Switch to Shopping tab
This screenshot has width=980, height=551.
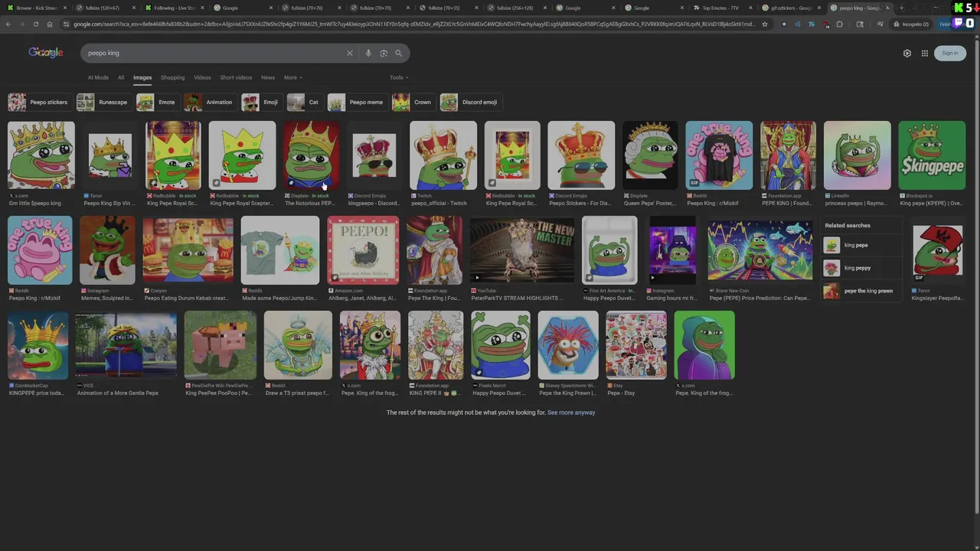tap(172, 77)
